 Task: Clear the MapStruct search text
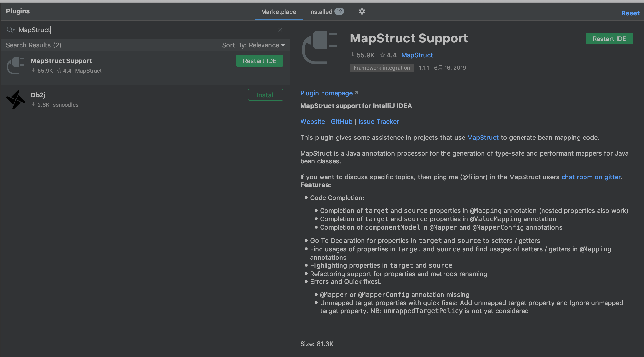pos(280,30)
